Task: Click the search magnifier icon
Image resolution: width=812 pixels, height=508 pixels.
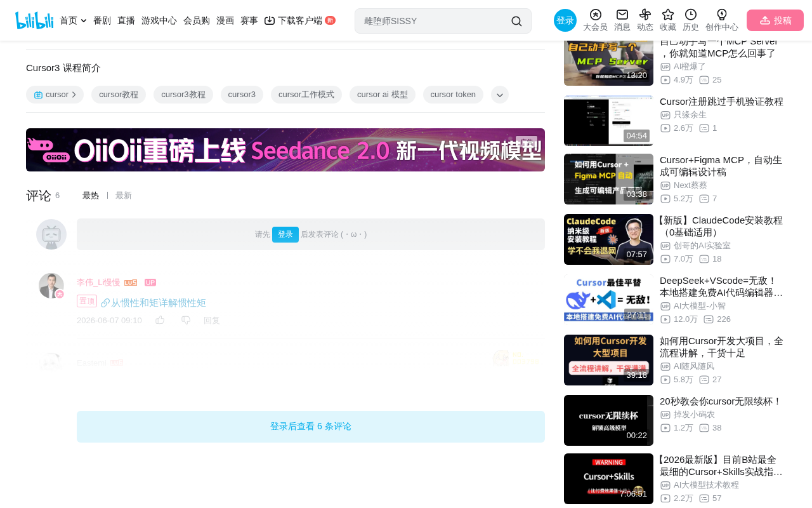Action: click(516, 21)
